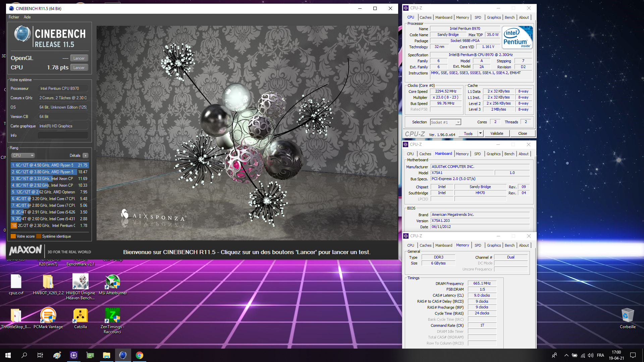The width and height of the screenshot is (644, 362).
Task: Expand Détails arrow in Rang panel
Action: pos(86,156)
